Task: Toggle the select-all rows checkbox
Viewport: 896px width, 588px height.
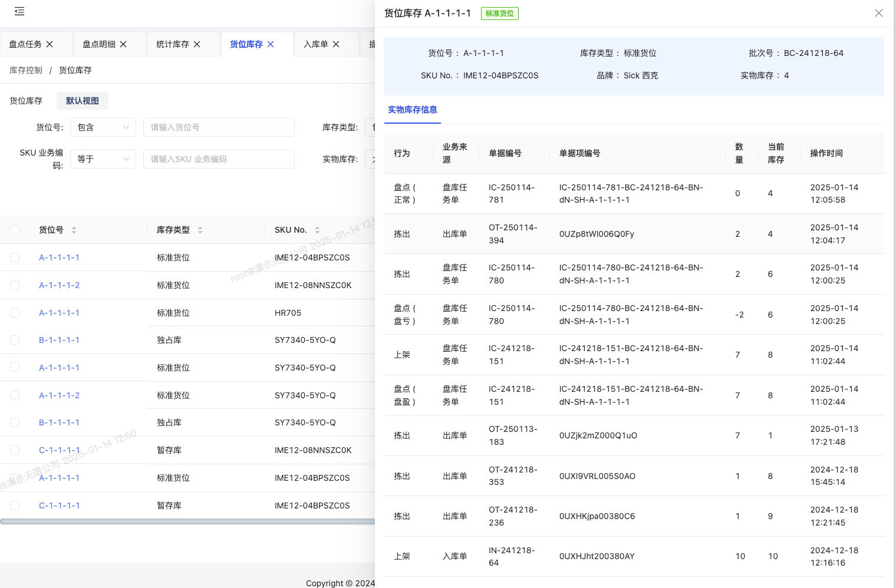Action: (x=15, y=230)
